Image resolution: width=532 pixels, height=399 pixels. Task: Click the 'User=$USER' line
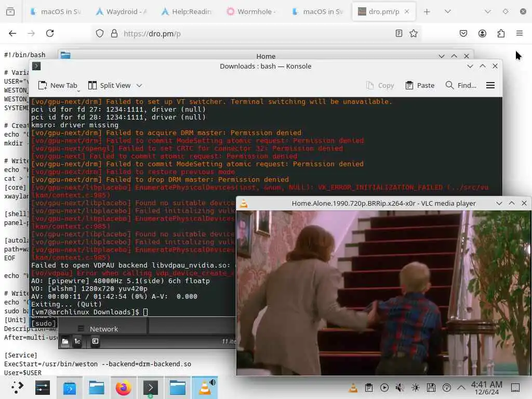(23, 373)
